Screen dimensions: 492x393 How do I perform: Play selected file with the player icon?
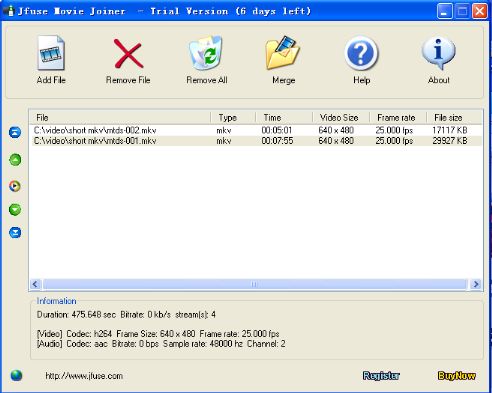coord(15,186)
